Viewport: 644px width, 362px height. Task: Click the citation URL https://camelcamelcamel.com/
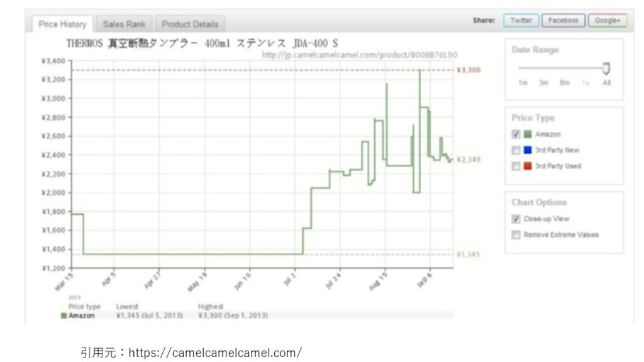pyautogui.click(x=215, y=353)
